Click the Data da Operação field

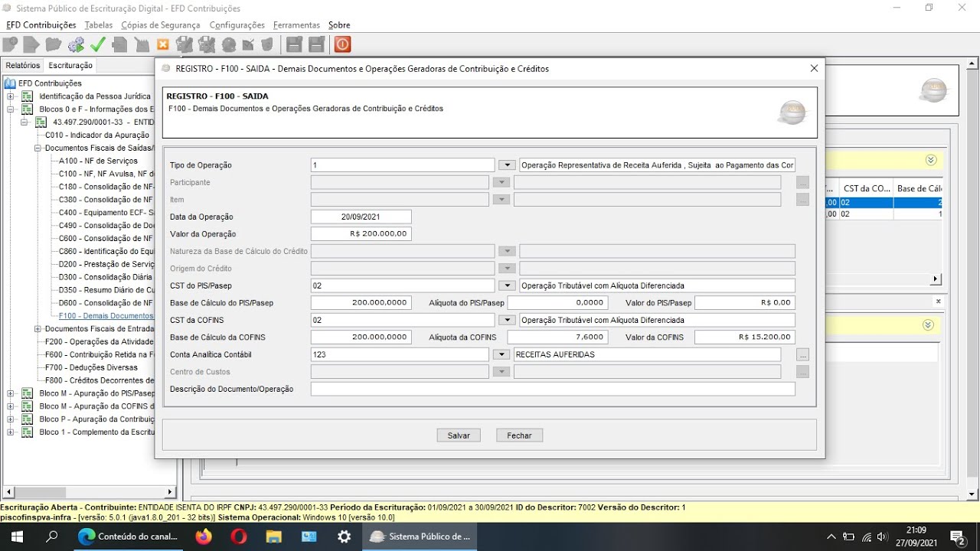[x=361, y=217]
